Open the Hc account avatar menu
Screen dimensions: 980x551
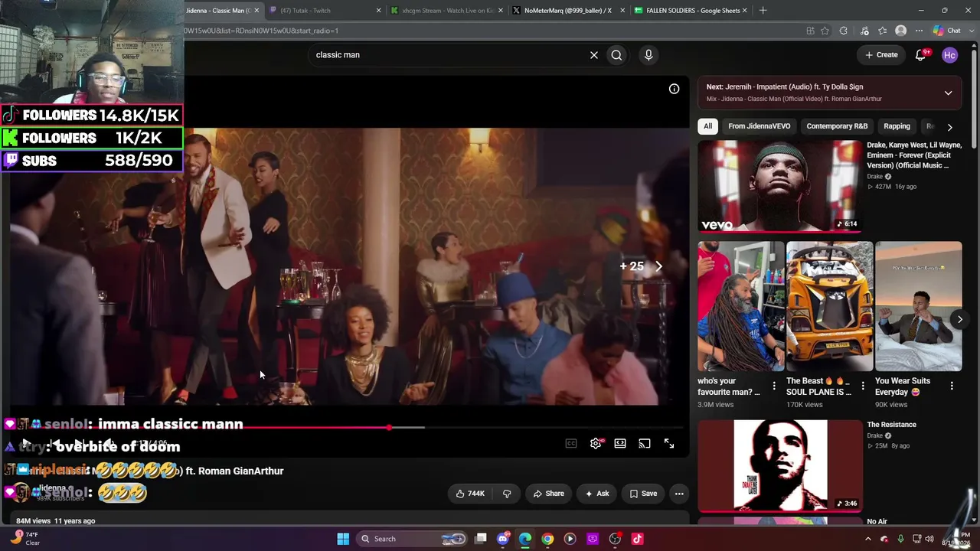coord(949,55)
